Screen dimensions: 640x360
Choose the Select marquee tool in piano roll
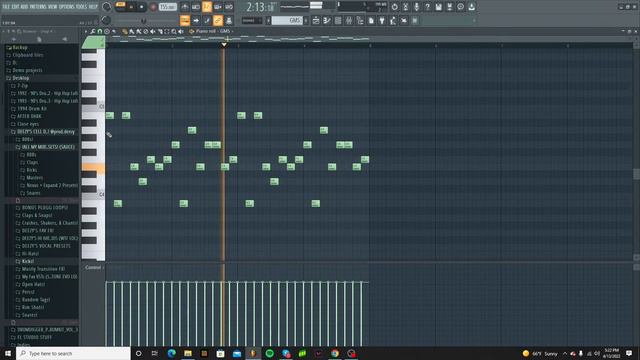[167, 31]
